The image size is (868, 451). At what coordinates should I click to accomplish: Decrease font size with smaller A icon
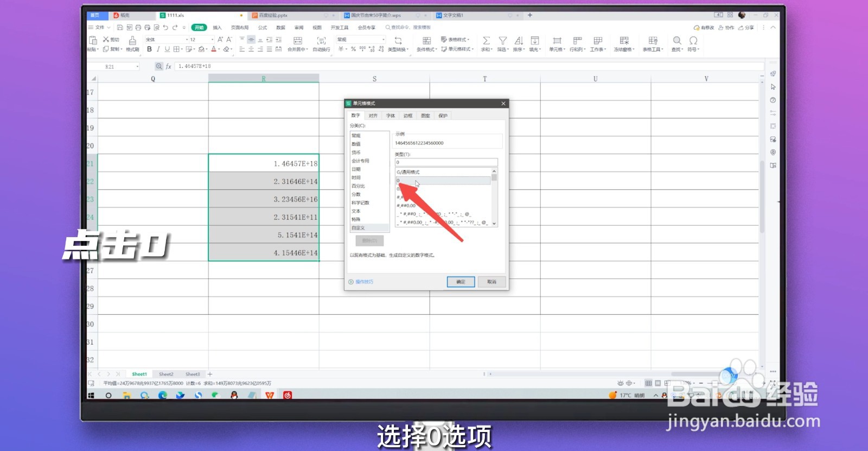[x=229, y=40]
